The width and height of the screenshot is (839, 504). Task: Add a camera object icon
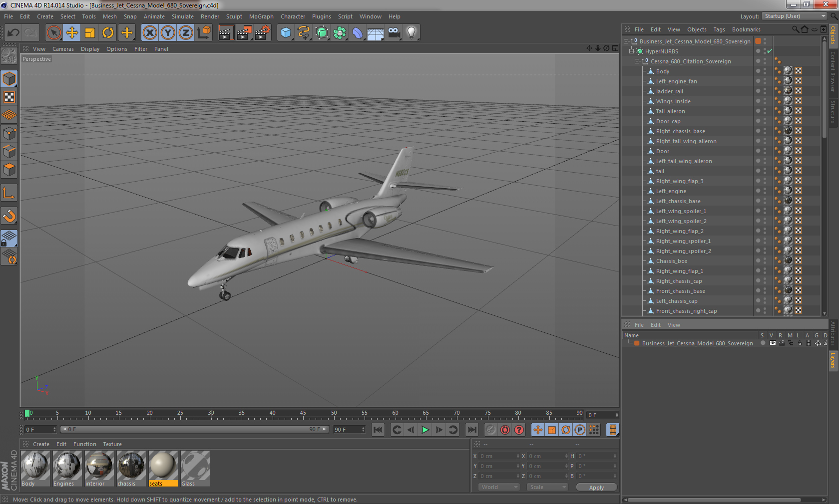[x=394, y=33]
